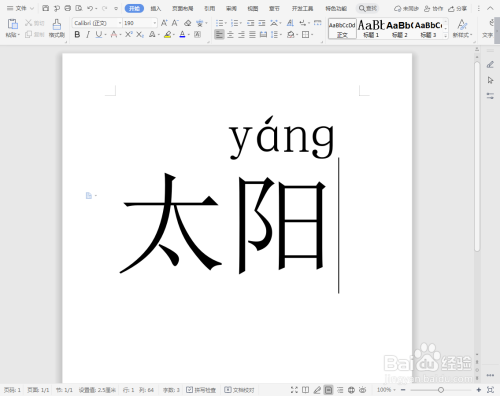Screen dimensions: 500x396
Task: Open the 文件 (File) menu
Action: [20, 8]
